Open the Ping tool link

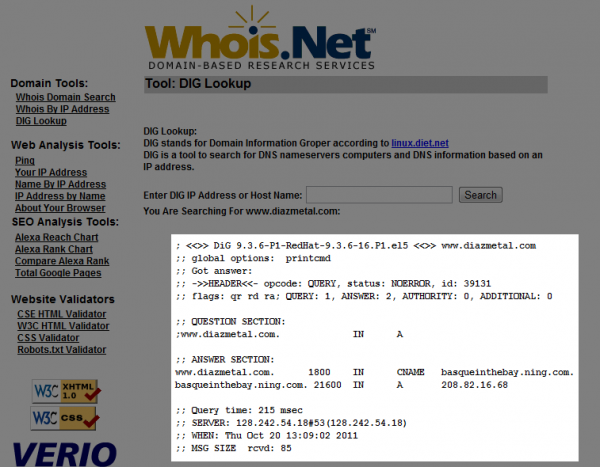pyautogui.click(x=25, y=160)
